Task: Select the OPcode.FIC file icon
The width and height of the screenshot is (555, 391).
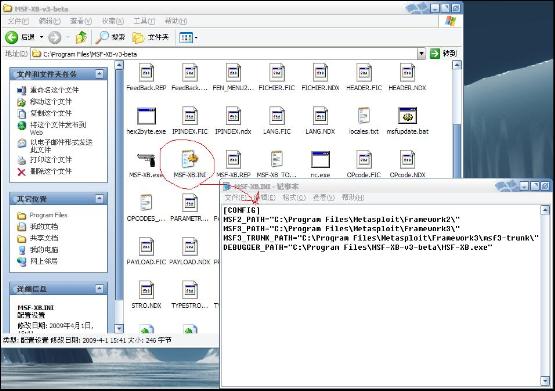Action: tap(364, 160)
